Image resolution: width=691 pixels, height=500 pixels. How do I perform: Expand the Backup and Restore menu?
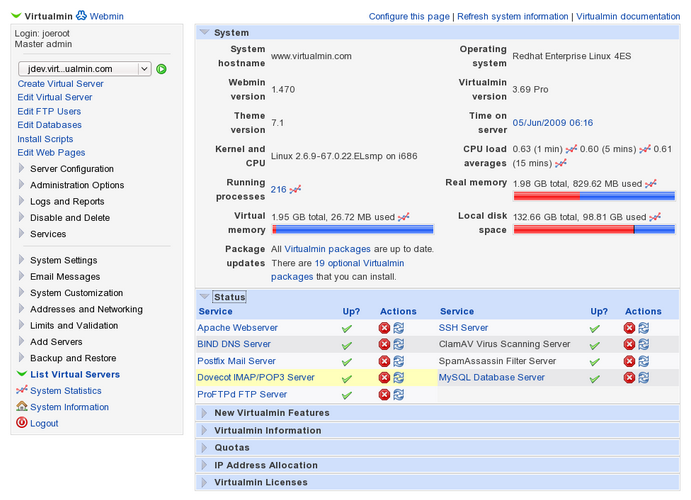click(72, 358)
